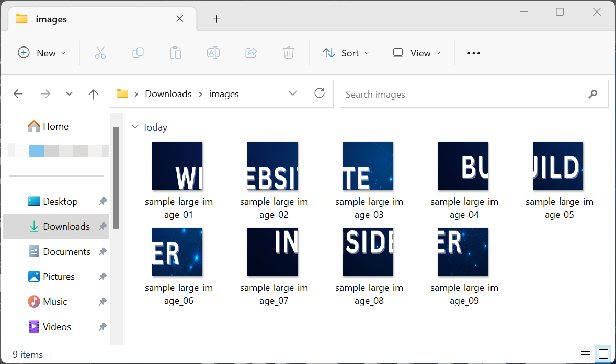616x364 pixels.
Task: Copy files with the Copy icon
Action: [138, 53]
